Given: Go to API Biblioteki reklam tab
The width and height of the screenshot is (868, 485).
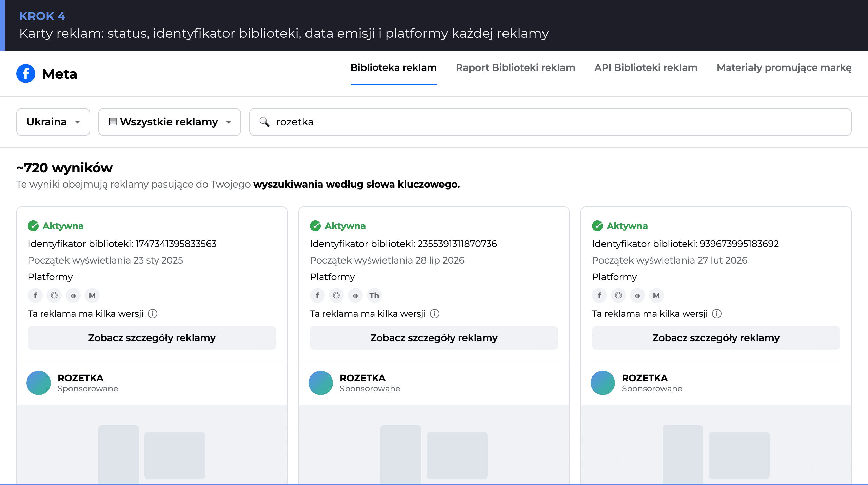Looking at the screenshot, I should coord(646,67).
